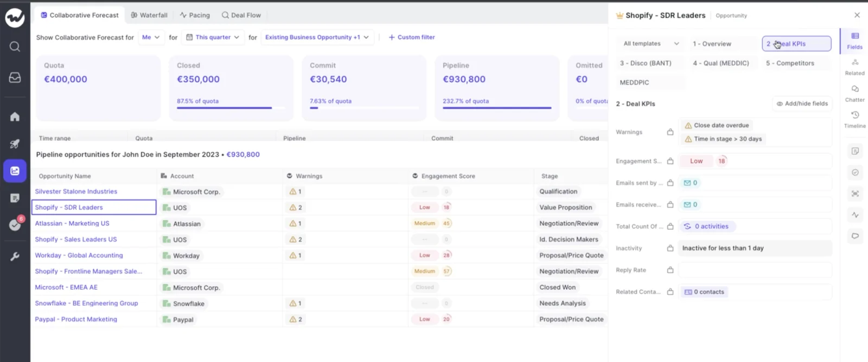The image size is (868, 362).
Task: Open the notes icon in left sidebar
Action: pyautogui.click(x=15, y=198)
